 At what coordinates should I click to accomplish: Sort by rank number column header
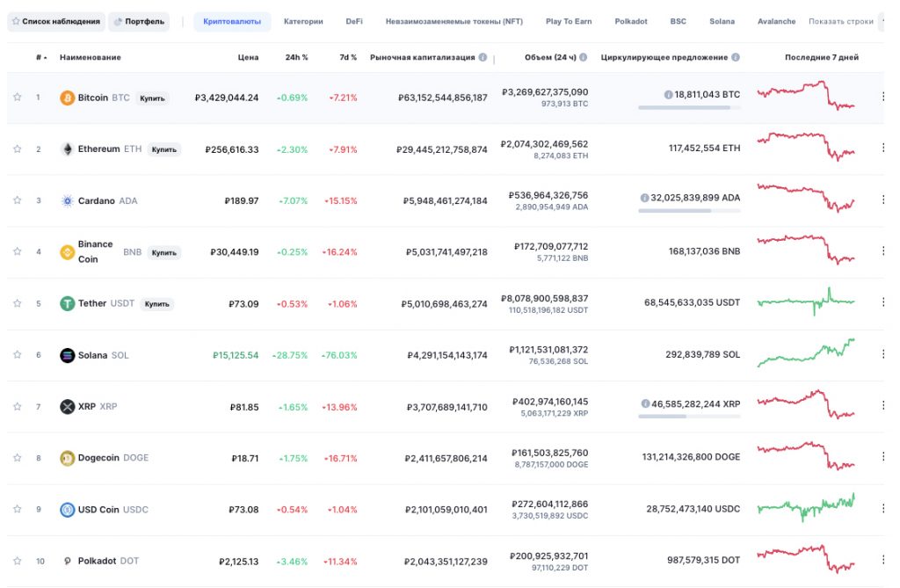coord(41,57)
